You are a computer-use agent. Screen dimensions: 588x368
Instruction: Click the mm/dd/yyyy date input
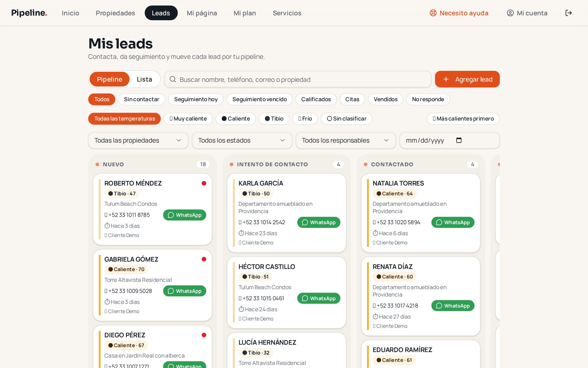[450, 140]
